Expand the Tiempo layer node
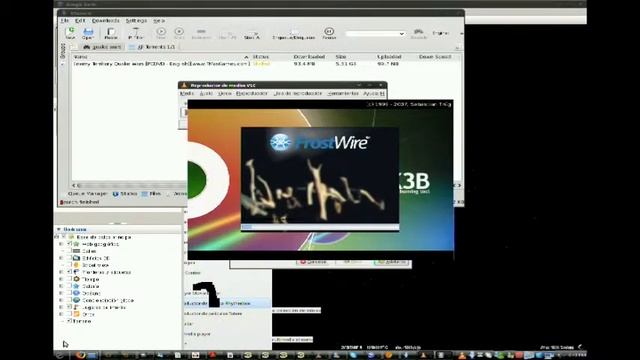Viewport: 640px width, 360px height. 61,279
